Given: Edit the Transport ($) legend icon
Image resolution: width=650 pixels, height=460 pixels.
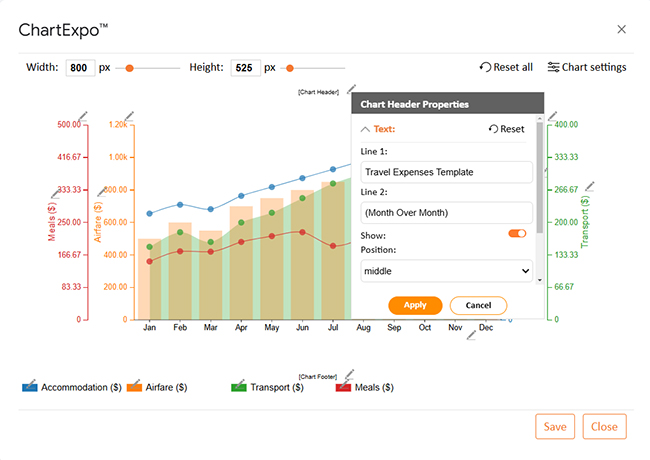Looking at the screenshot, I should [239, 386].
